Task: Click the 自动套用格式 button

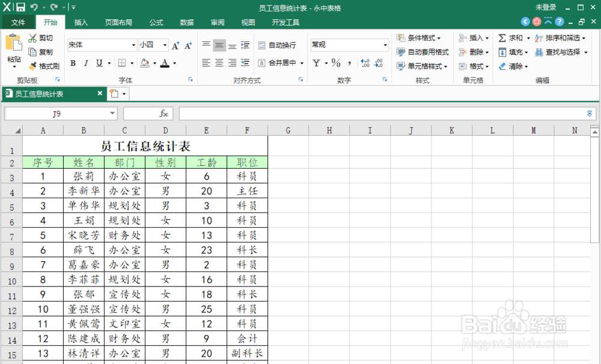Action: pos(421,52)
